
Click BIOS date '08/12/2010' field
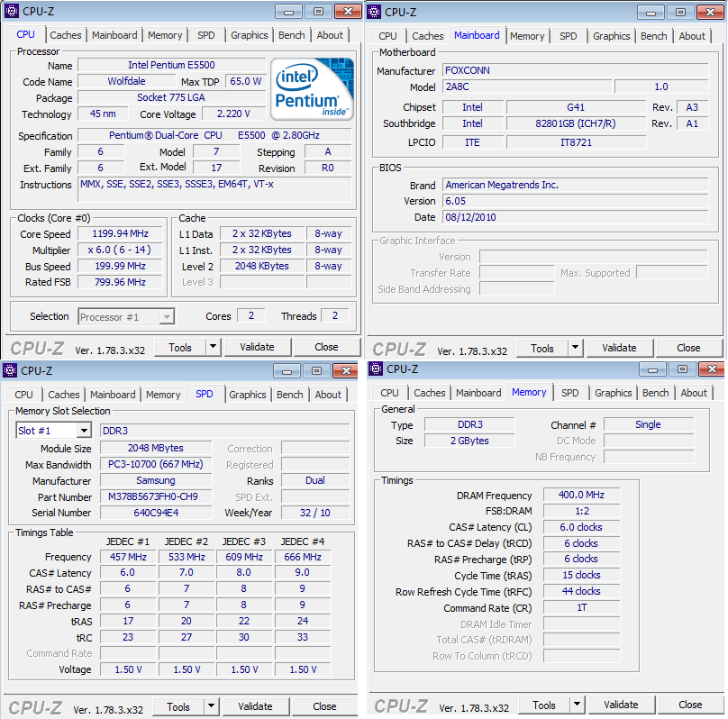575,217
